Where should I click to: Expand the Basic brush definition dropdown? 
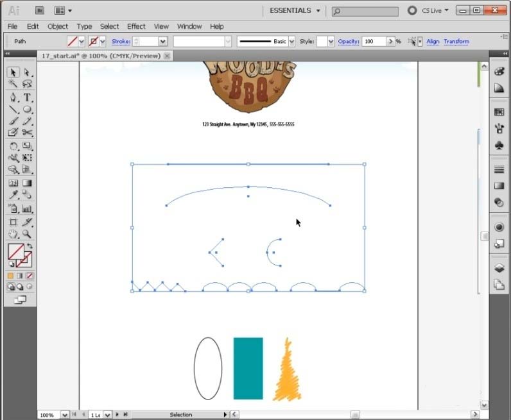(292, 41)
